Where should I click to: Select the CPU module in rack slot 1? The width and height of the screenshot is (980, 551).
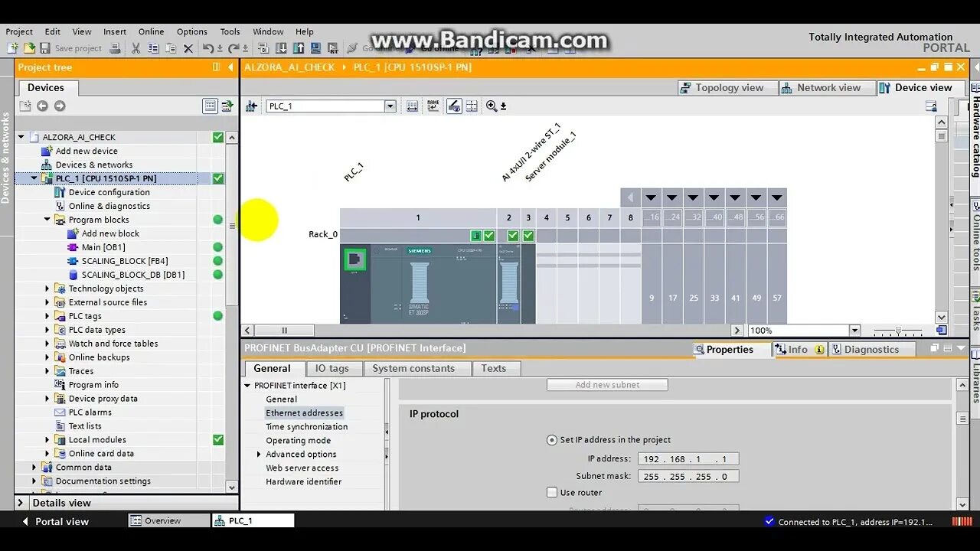(418, 283)
